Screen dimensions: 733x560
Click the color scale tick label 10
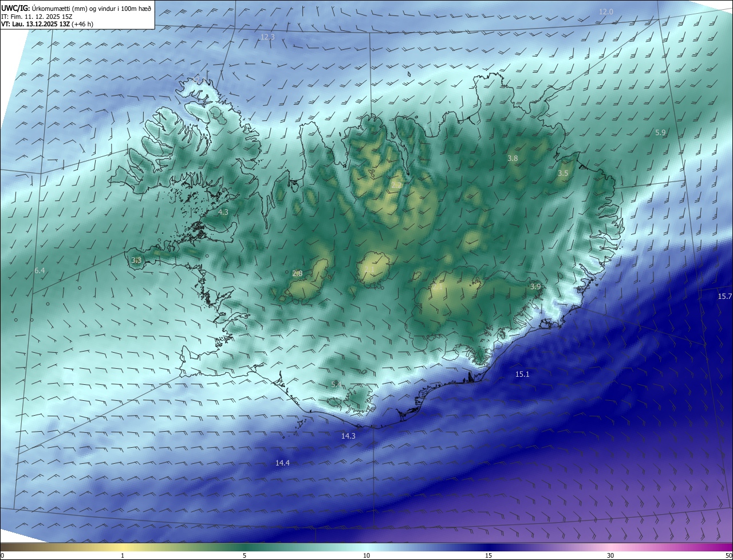366,555
